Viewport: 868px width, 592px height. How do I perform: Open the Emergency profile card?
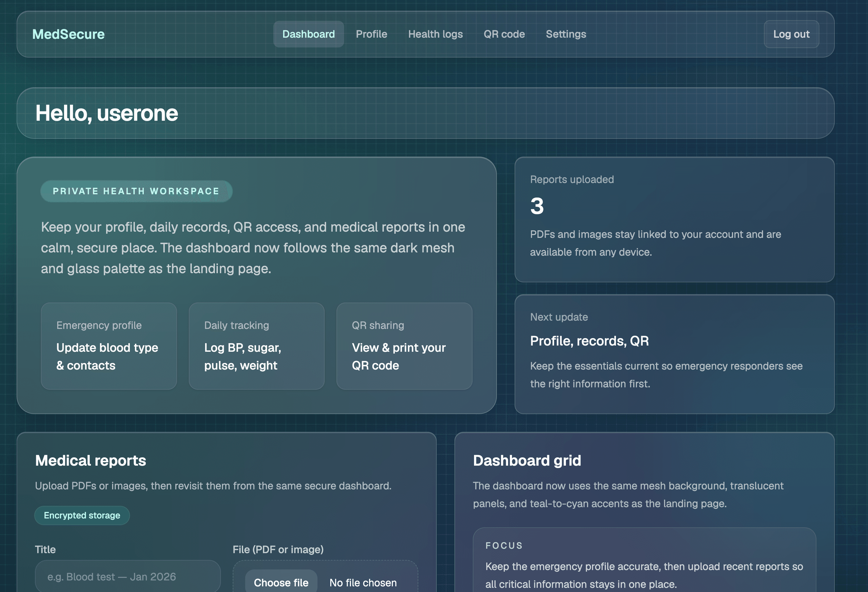(x=109, y=346)
